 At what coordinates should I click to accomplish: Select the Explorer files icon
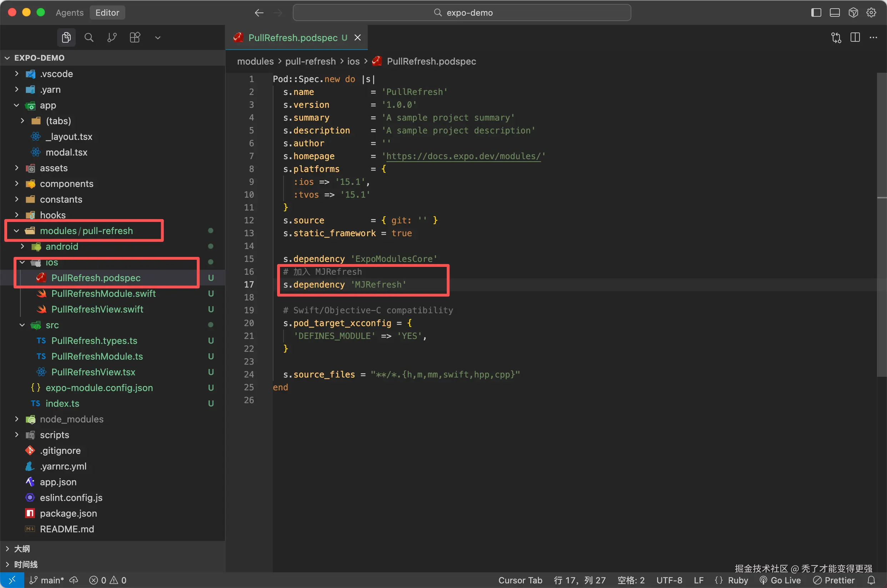66,37
